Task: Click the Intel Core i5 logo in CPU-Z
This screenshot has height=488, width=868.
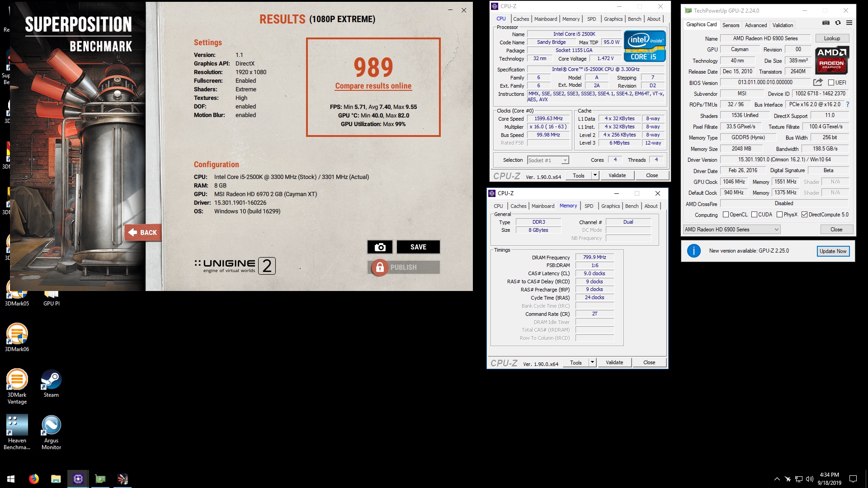Action: 645,46
